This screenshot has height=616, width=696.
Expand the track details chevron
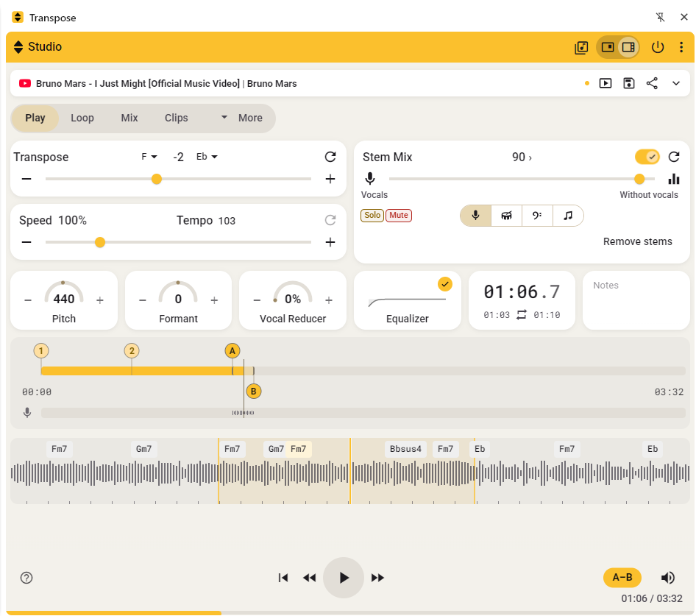[676, 83]
